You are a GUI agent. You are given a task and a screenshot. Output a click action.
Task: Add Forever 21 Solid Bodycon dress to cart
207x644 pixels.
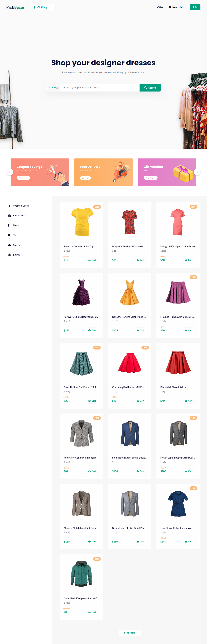click(92, 331)
